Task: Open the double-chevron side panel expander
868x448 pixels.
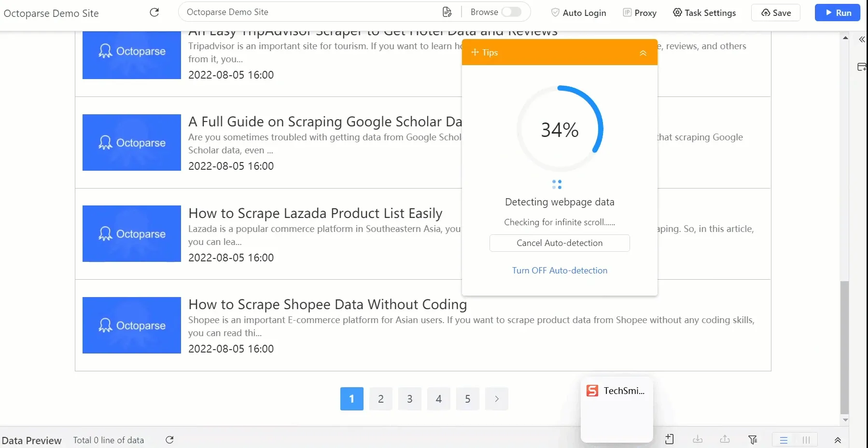Action: 862,40
